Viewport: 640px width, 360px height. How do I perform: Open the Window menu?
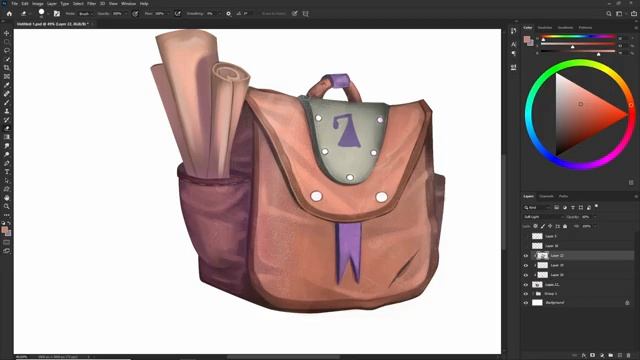click(x=129, y=4)
